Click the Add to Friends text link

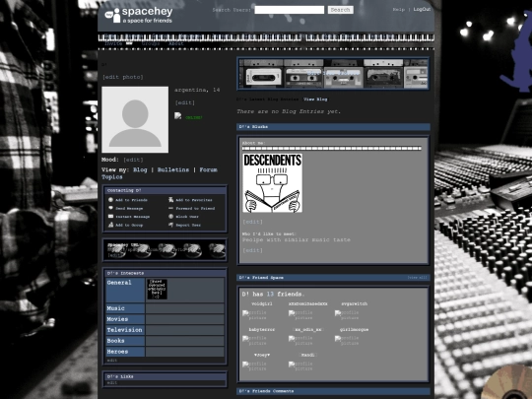[x=131, y=200]
